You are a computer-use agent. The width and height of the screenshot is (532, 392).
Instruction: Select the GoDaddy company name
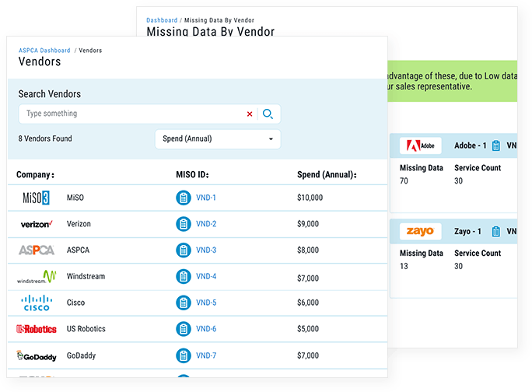point(81,355)
